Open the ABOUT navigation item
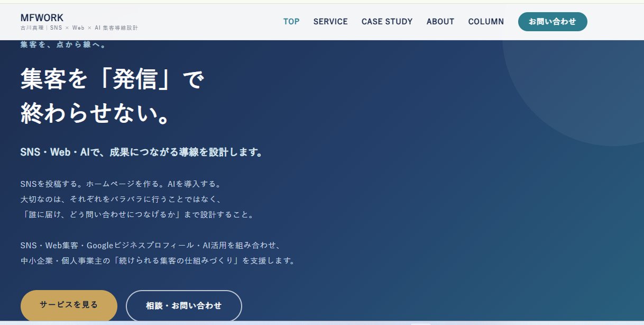 pyautogui.click(x=440, y=22)
